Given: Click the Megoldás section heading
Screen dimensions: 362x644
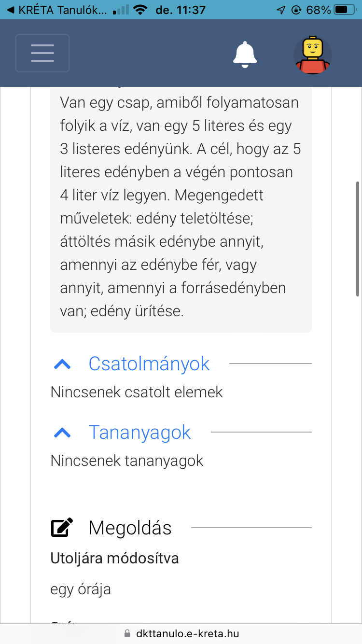Looking at the screenshot, I should pos(130,528).
